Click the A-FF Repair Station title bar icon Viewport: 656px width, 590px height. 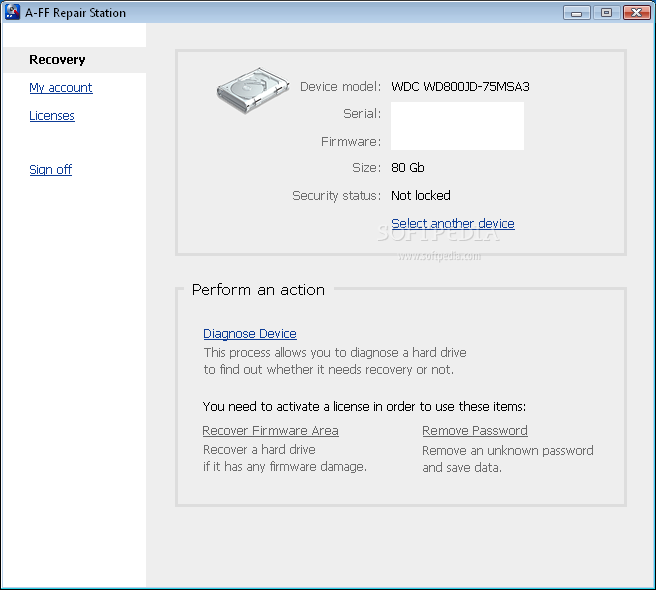click(13, 13)
